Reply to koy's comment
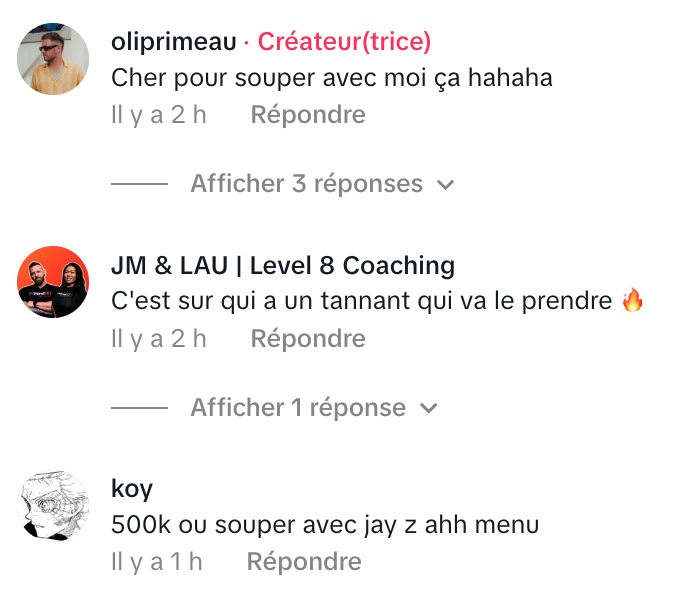The image size is (684, 616). point(304,561)
